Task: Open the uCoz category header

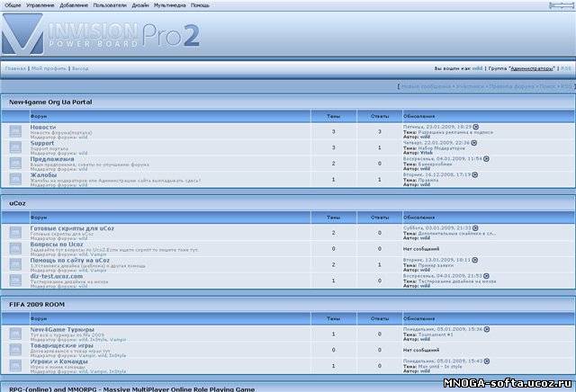Action: (18, 203)
